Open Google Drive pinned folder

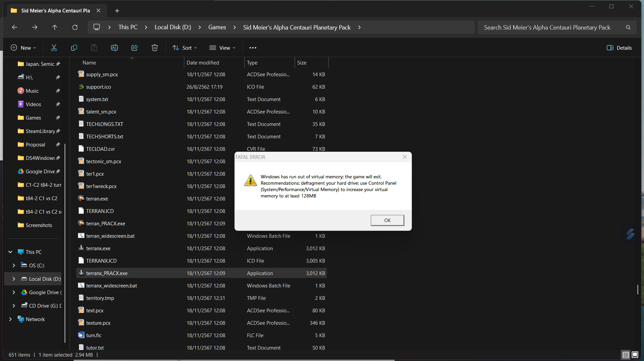[40, 171]
